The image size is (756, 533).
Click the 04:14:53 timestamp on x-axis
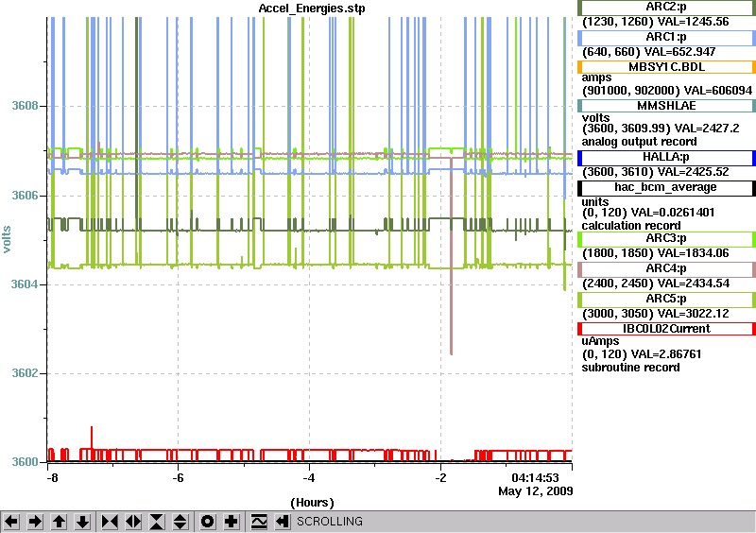[x=535, y=478]
